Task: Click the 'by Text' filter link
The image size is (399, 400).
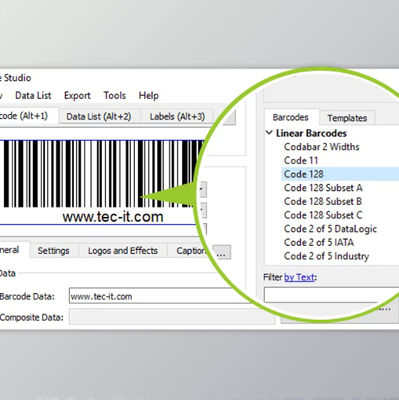Action: click(299, 277)
